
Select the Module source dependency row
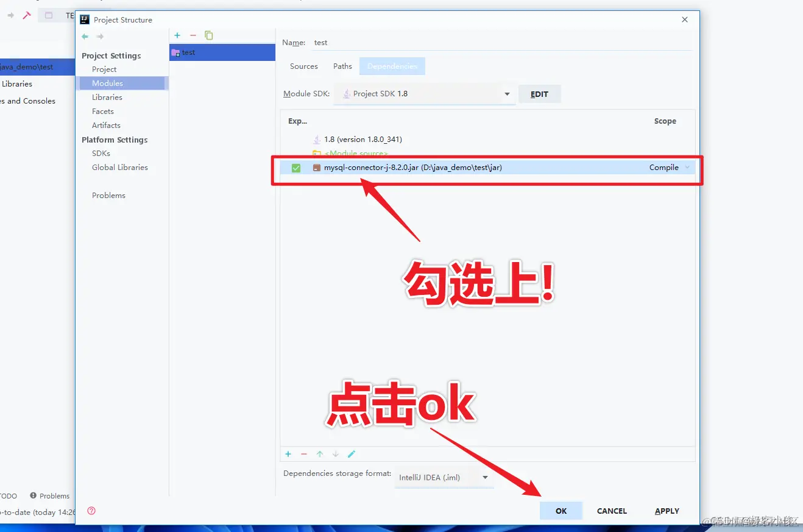click(x=487, y=154)
